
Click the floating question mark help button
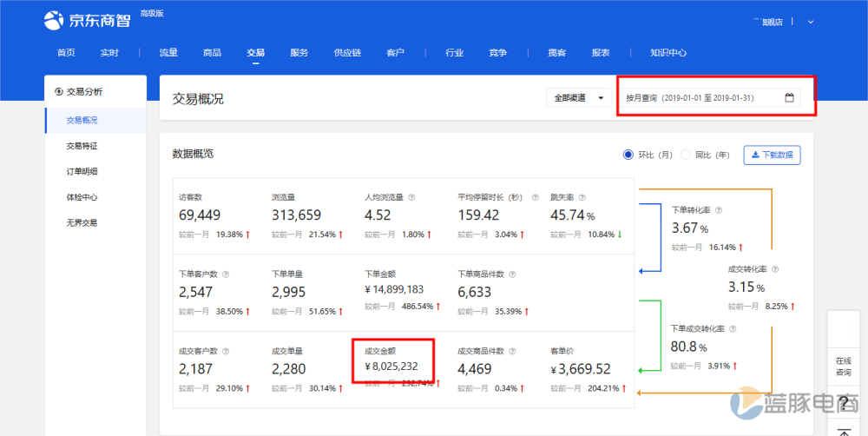point(844,403)
